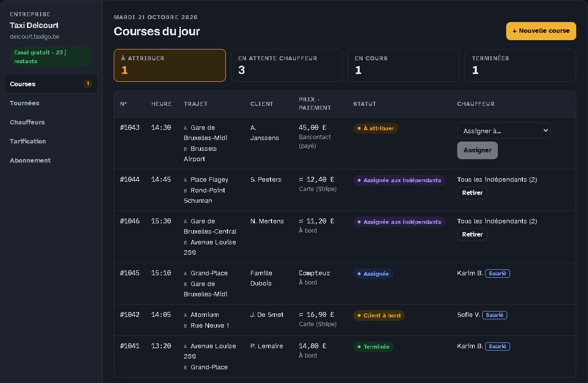Select the "En attente chauffeur" summary card
This screenshot has height=383, width=588.
(x=287, y=65)
